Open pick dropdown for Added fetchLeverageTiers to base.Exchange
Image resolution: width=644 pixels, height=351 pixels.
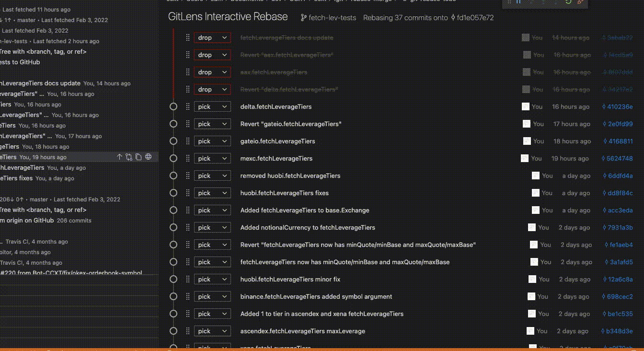coord(212,210)
